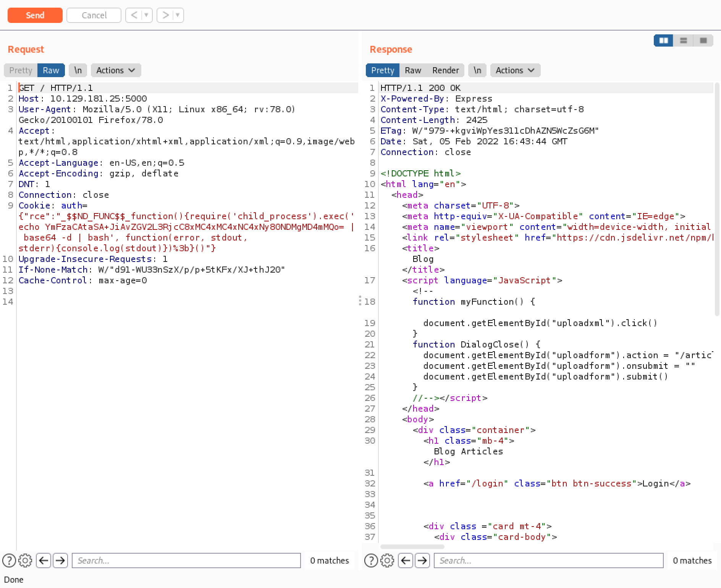Click the Response '0 matches' counter
This screenshot has width=721, height=588.
(692, 561)
